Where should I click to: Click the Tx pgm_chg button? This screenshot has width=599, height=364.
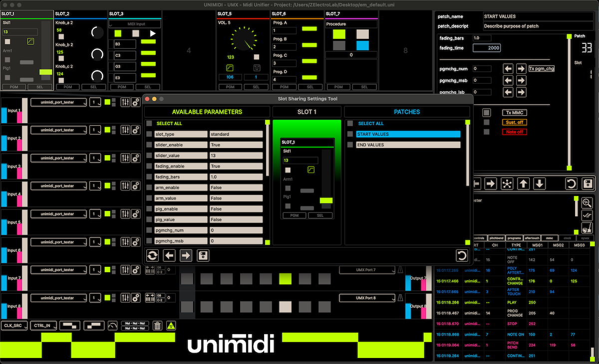point(542,69)
